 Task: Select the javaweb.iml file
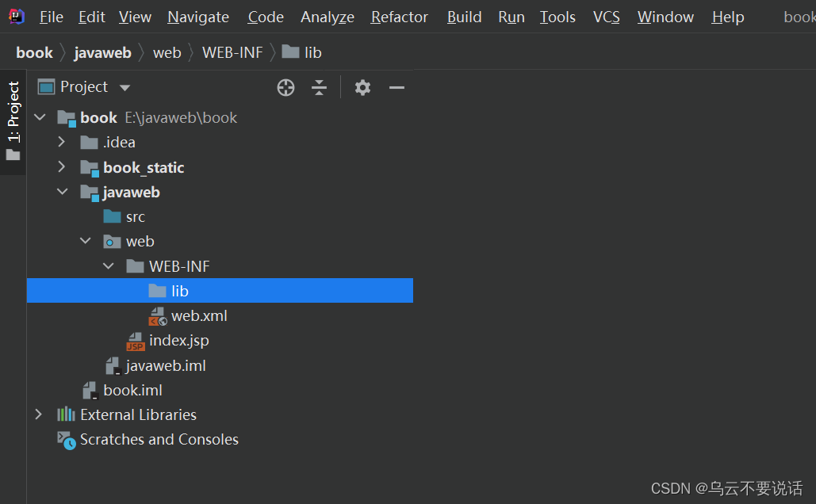[165, 366]
